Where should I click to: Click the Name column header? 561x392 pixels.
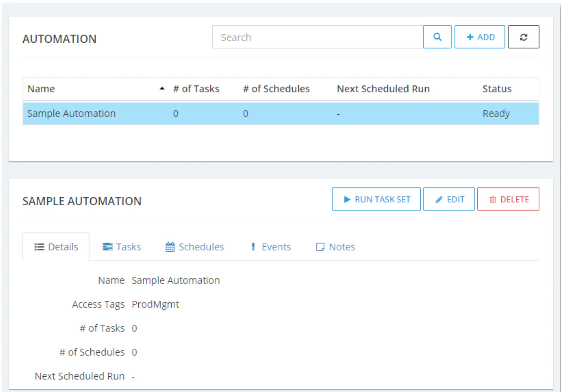click(x=41, y=89)
